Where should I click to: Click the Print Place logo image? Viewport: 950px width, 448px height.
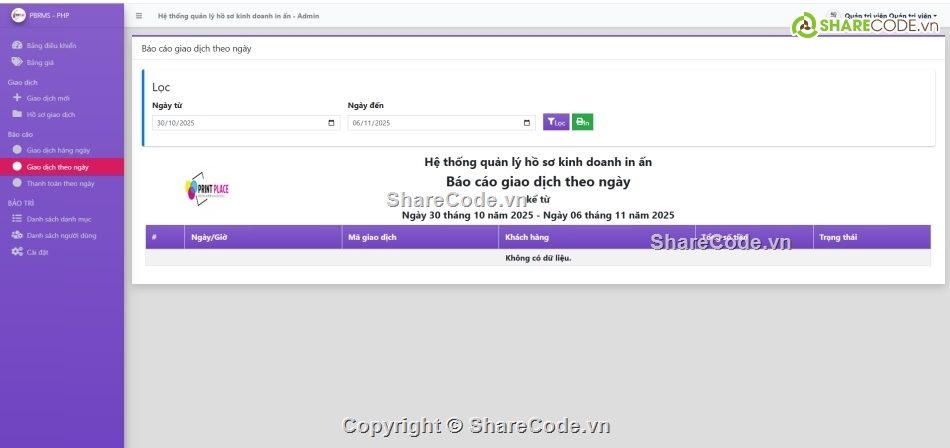(207, 189)
